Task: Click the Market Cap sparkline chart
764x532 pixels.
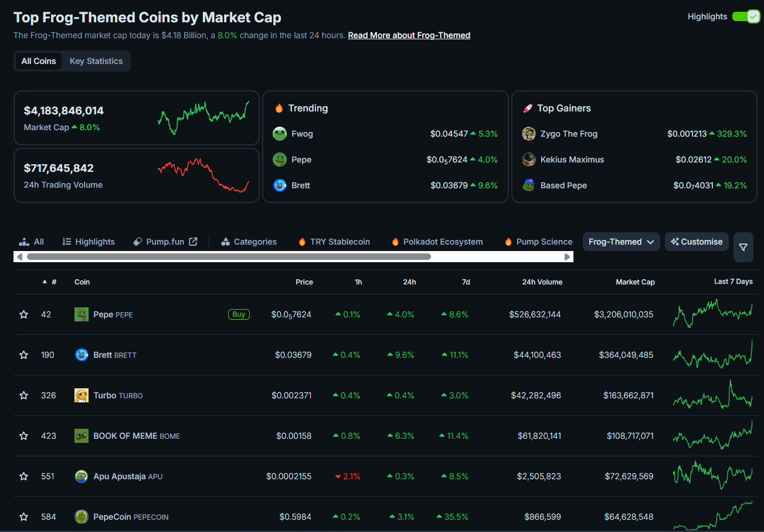Action: pyautogui.click(x=203, y=118)
